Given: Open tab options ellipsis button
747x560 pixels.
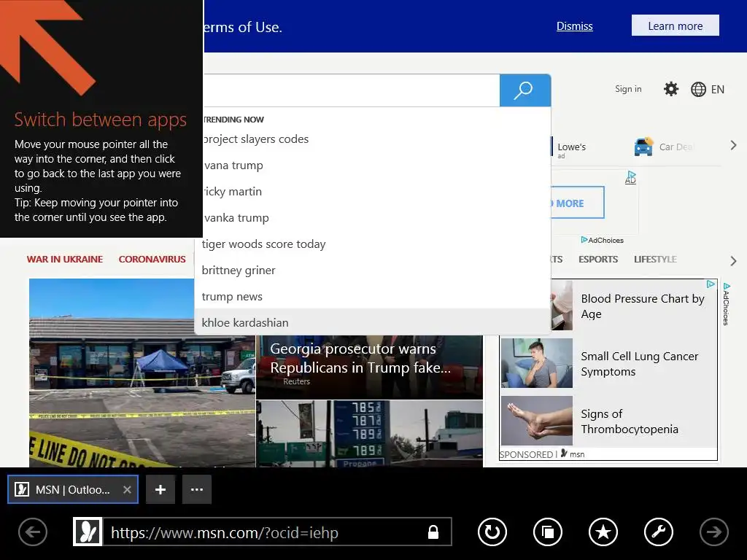Looking at the screenshot, I should click(197, 489).
